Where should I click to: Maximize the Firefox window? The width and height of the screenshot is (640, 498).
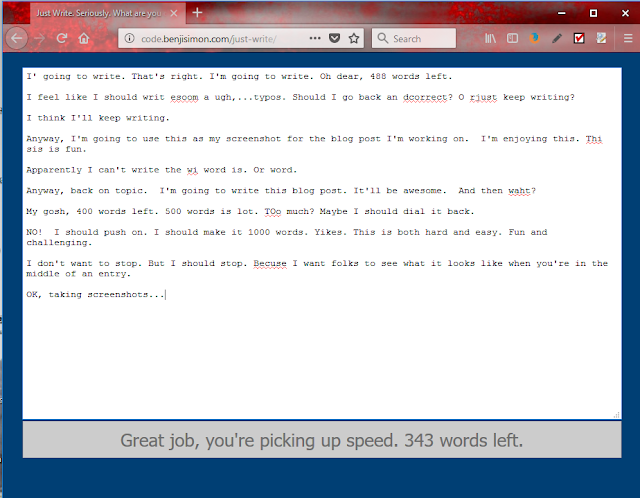593,13
